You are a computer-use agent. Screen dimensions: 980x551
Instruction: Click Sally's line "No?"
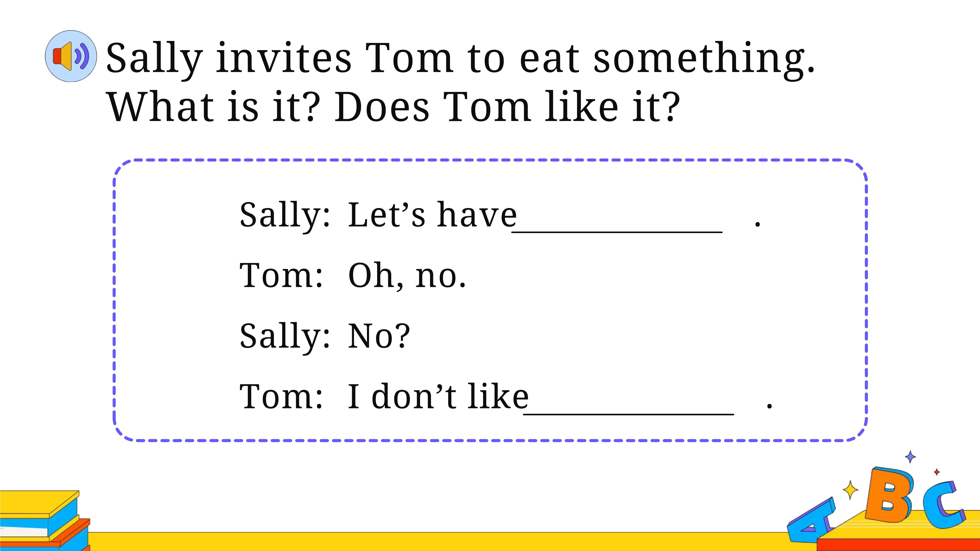pos(379,335)
